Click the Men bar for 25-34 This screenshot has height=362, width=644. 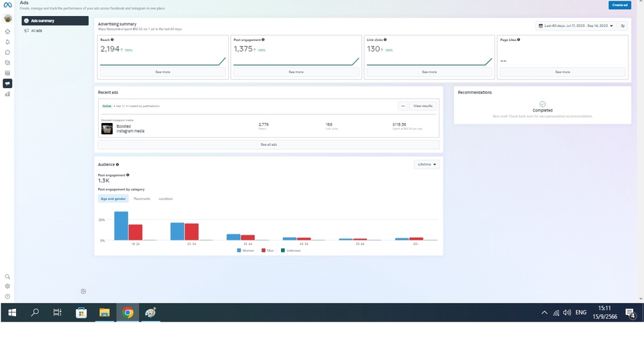pyautogui.click(x=192, y=232)
